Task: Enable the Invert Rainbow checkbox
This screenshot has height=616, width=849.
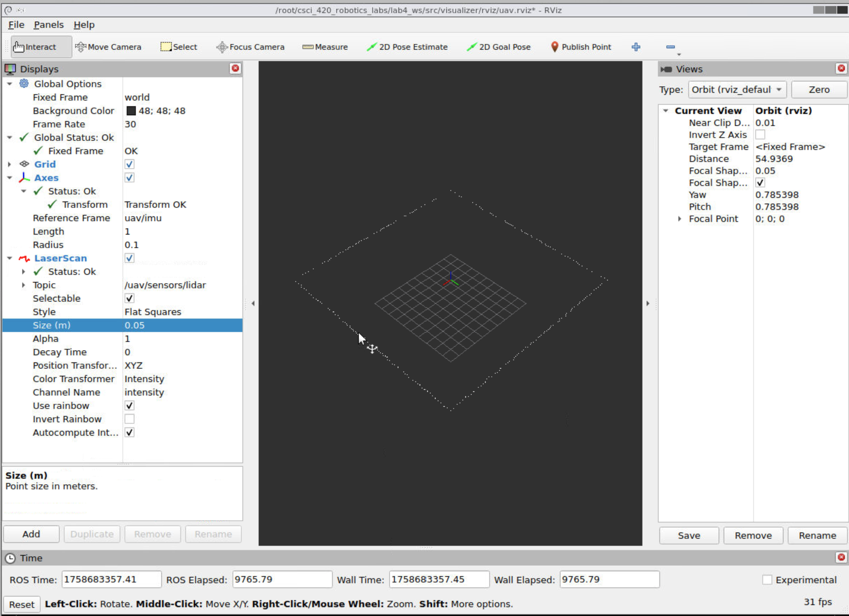Action: [130, 419]
